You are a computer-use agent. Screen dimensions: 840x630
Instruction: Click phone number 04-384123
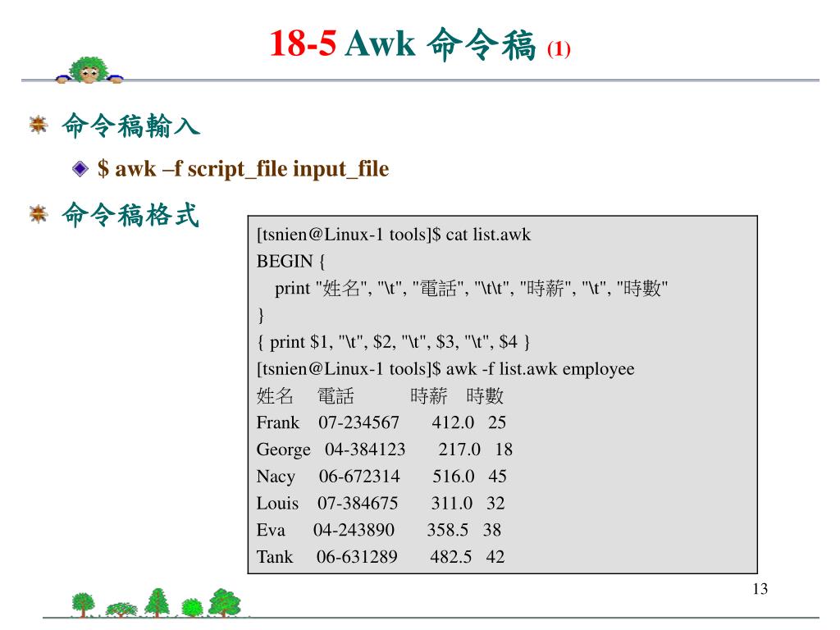365,450
